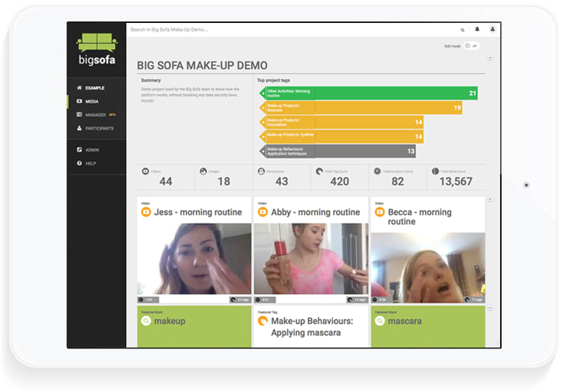The width and height of the screenshot is (569, 392).
Task: Click the person icon beside Participants
Action: click(x=79, y=128)
